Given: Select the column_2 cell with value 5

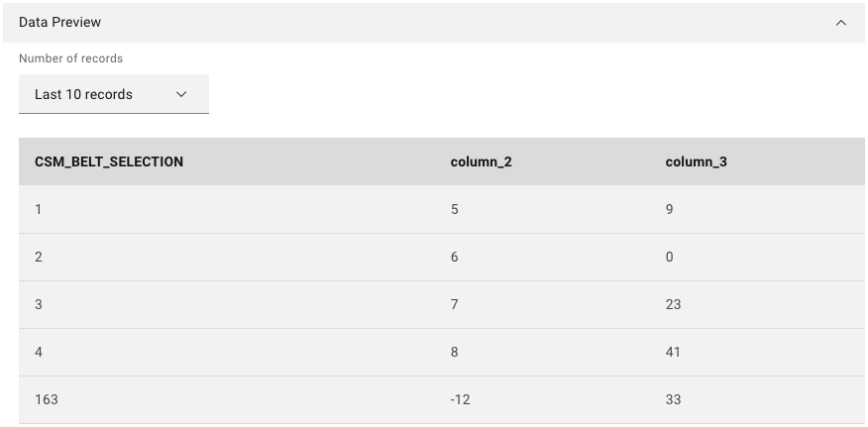Looking at the screenshot, I should point(455,209).
